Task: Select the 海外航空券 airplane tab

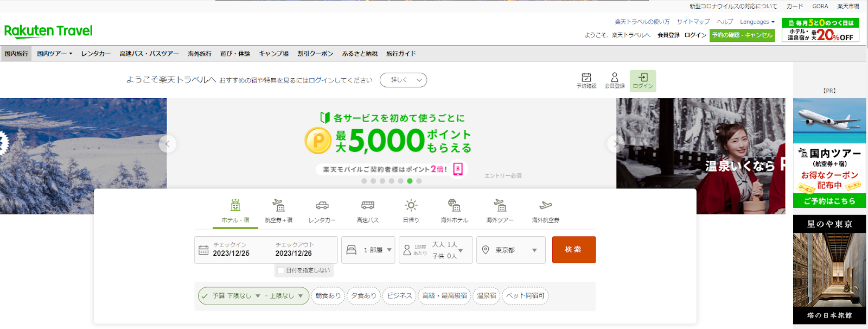Action: 546,211
